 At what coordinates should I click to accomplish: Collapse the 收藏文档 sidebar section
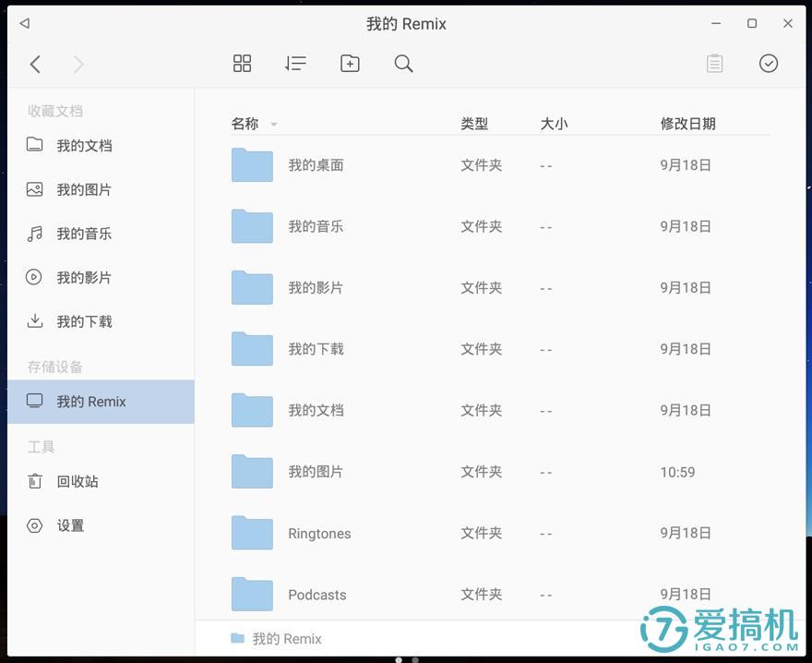pos(55,111)
